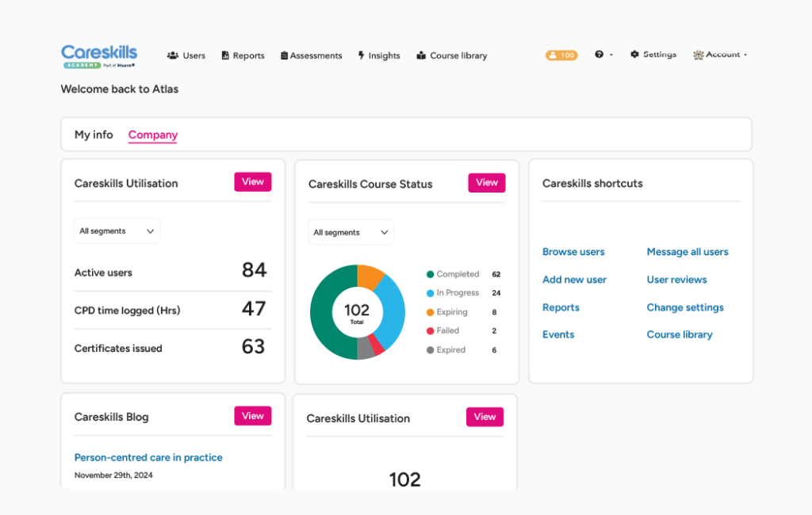The height and width of the screenshot is (515, 812).
Task: Click the donut chart's 102 Total center
Action: (357, 313)
